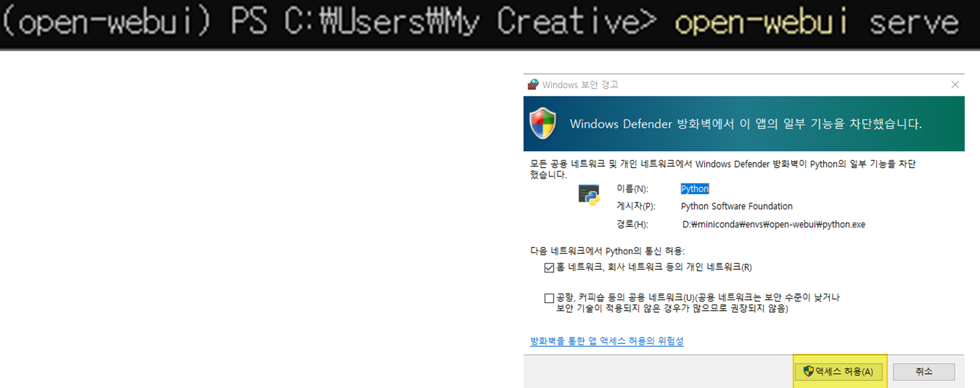
Task: Click the 이름(N): label
Action: point(632,189)
